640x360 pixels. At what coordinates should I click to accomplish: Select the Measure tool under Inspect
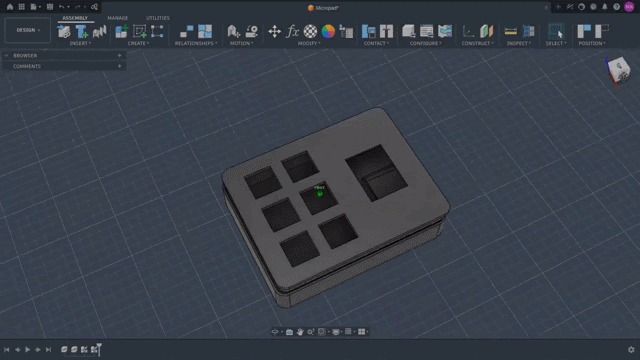[510, 31]
